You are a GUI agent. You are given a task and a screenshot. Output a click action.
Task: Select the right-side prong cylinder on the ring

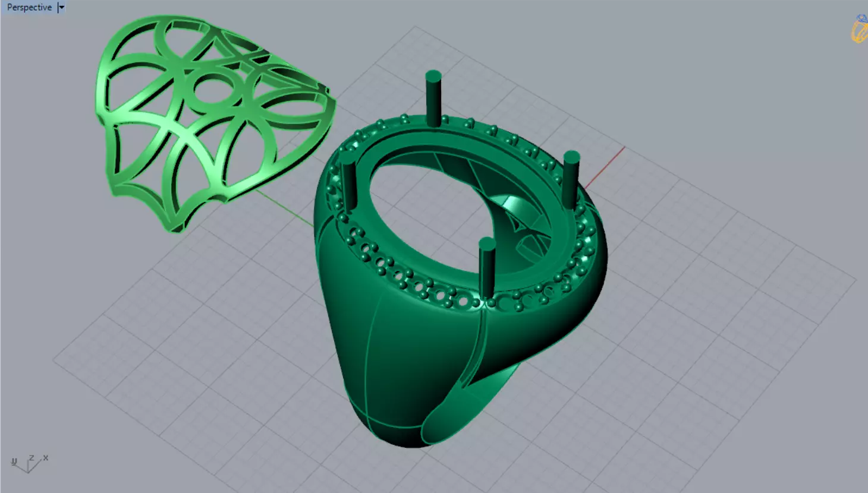(x=571, y=179)
